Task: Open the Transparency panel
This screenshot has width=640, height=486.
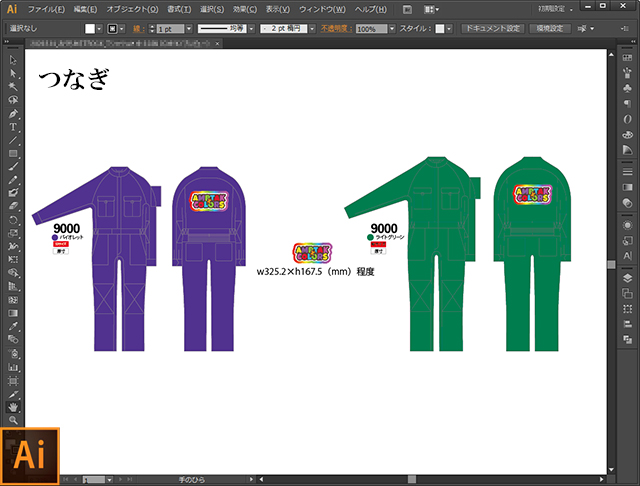Action: click(627, 202)
